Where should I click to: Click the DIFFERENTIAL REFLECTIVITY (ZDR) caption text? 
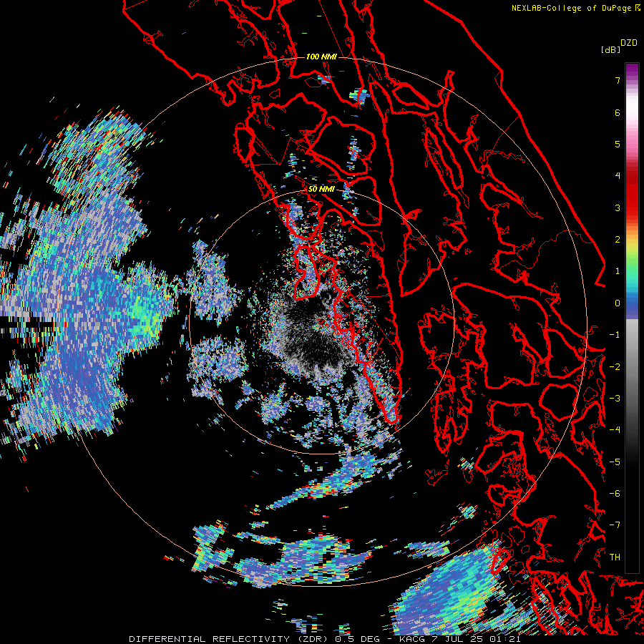tap(229, 639)
